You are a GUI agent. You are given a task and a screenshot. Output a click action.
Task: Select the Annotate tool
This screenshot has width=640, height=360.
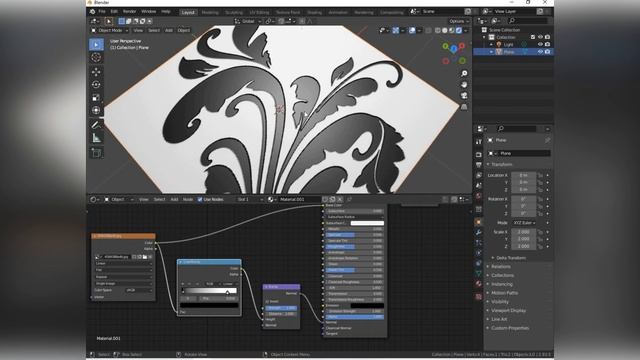96,124
